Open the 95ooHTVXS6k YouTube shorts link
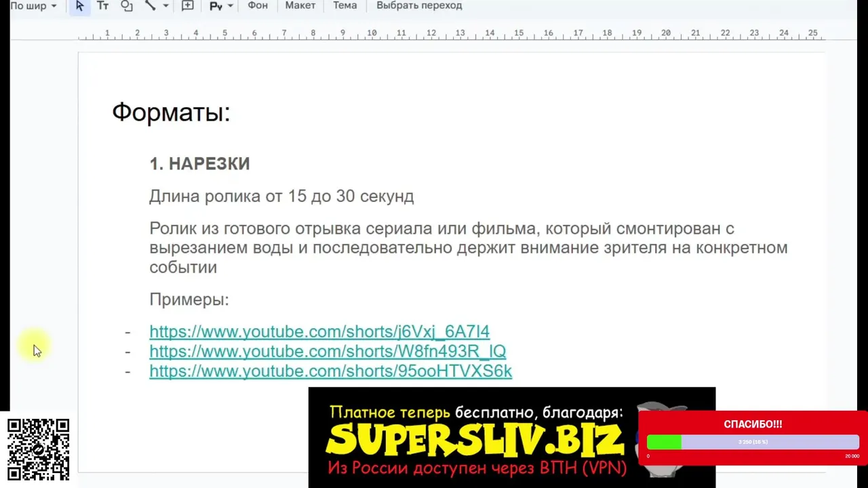 [330, 371]
